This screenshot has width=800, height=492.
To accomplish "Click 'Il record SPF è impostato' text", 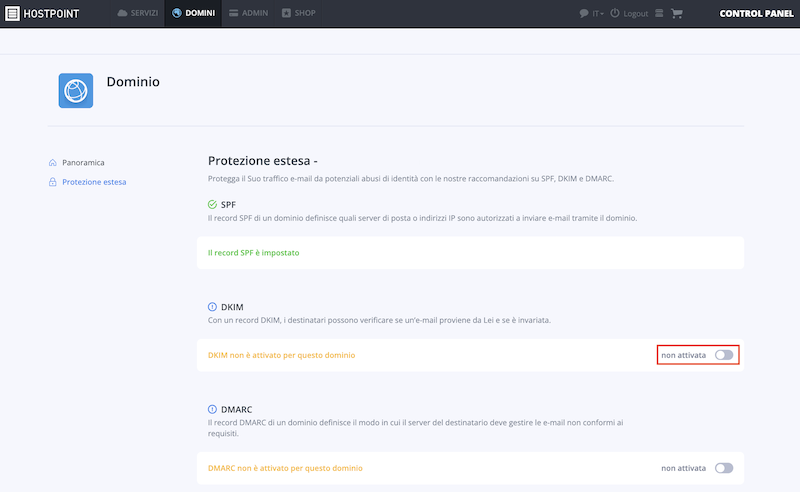I will point(254,253).
